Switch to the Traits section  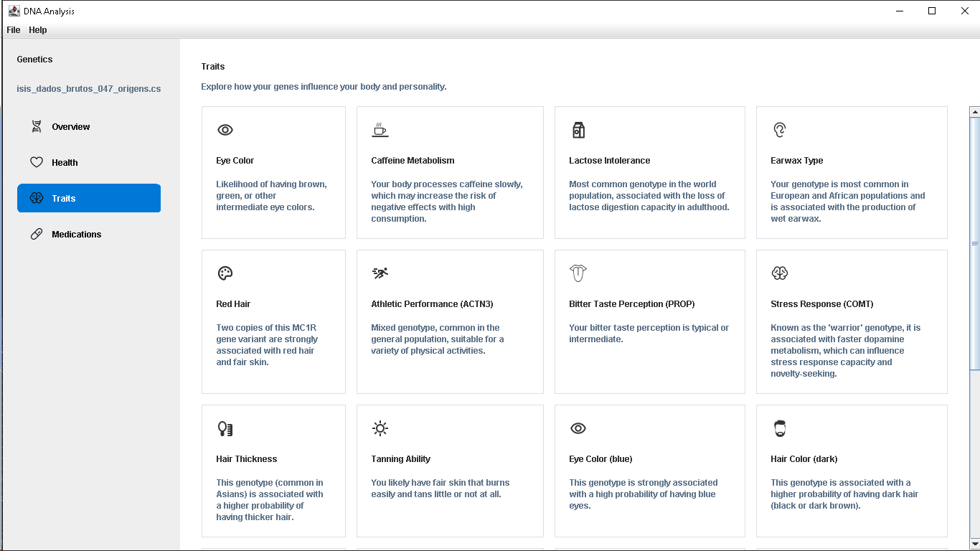[88, 198]
